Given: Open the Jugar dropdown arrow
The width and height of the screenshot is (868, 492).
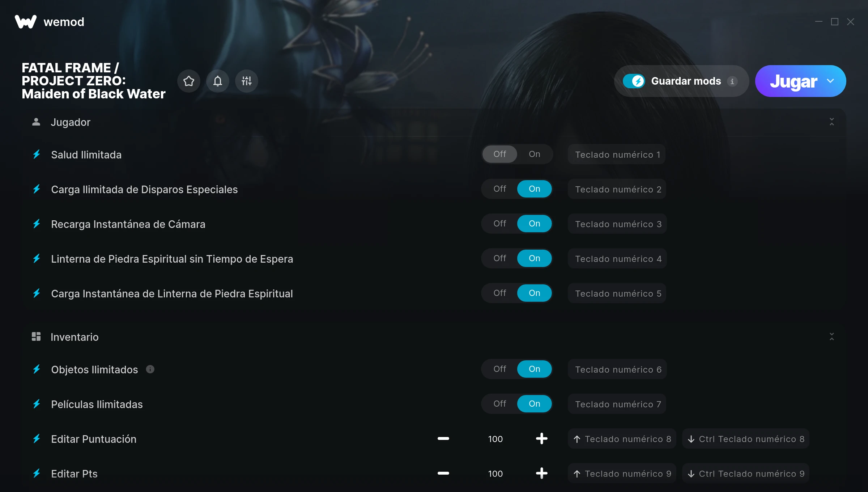Looking at the screenshot, I should click(831, 81).
